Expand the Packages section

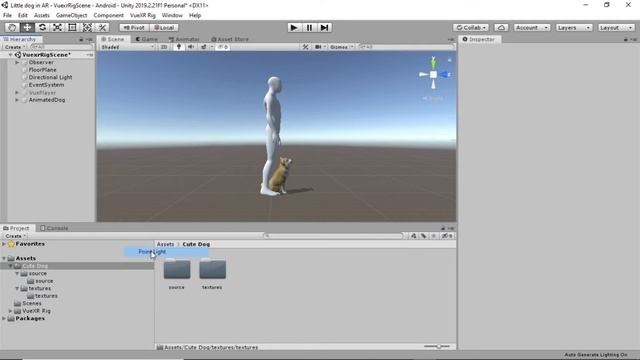(x=4, y=318)
